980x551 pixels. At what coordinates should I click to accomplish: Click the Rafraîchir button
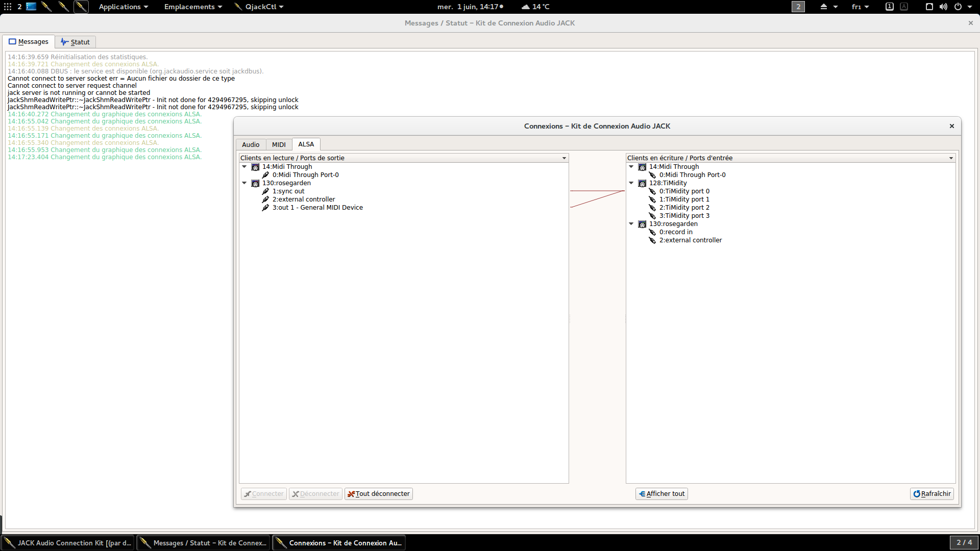932,493
